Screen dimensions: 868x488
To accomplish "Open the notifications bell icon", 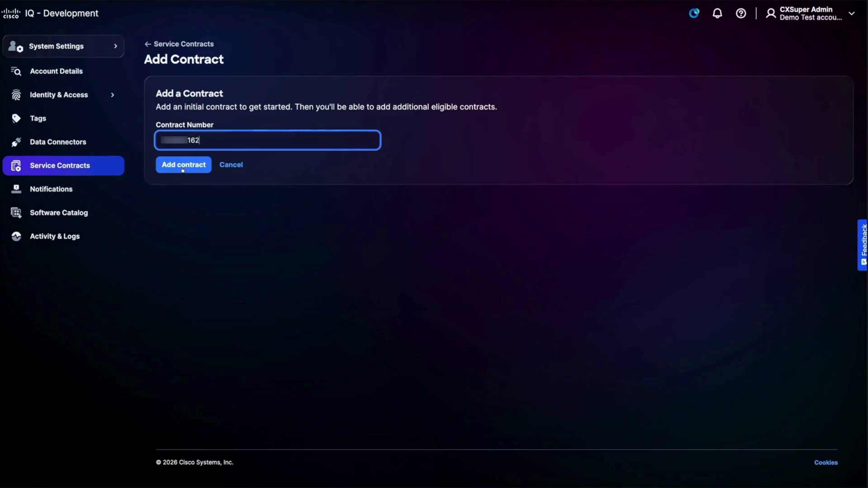I will pyautogui.click(x=717, y=14).
